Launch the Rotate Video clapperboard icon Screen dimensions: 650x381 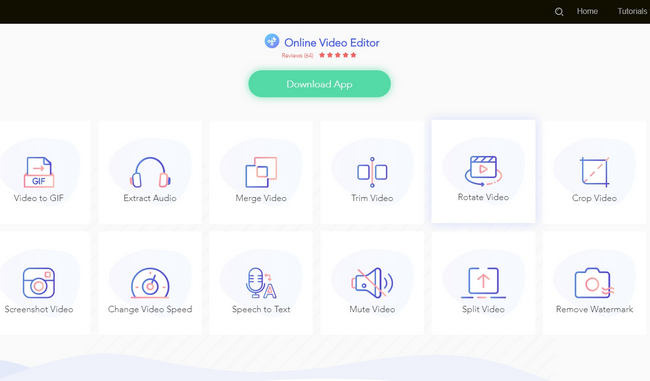tap(483, 171)
